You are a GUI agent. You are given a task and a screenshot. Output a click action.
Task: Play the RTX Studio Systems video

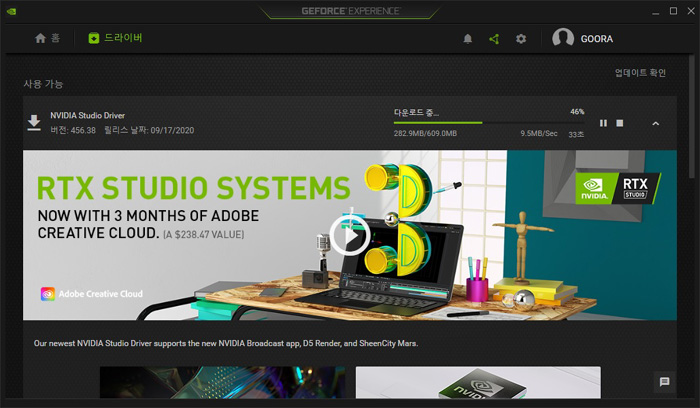tap(350, 236)
